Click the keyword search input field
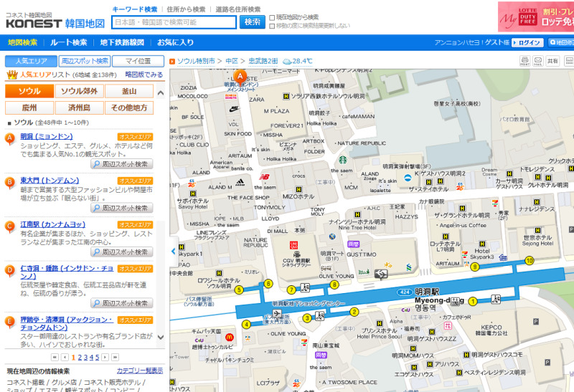 tap(174, 22)
